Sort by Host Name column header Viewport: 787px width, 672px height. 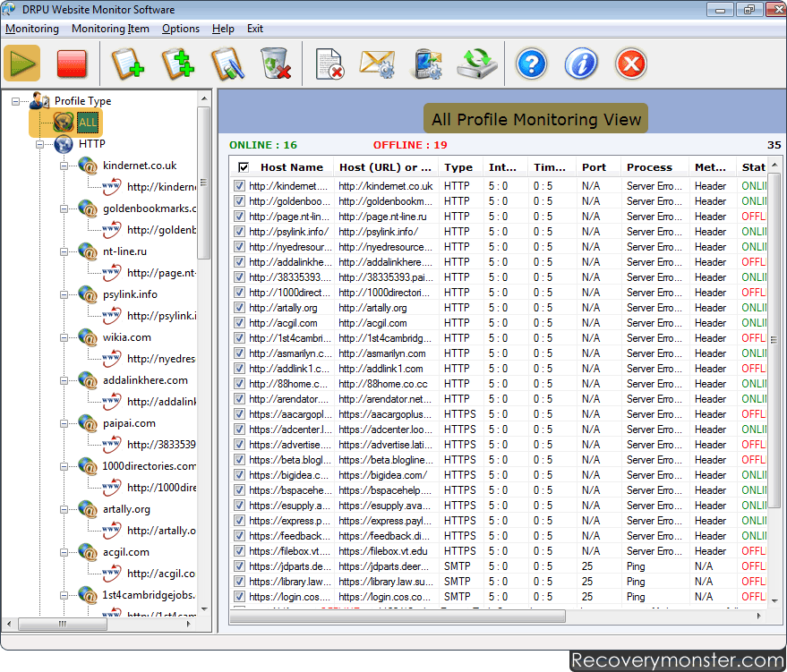(292, 167)
